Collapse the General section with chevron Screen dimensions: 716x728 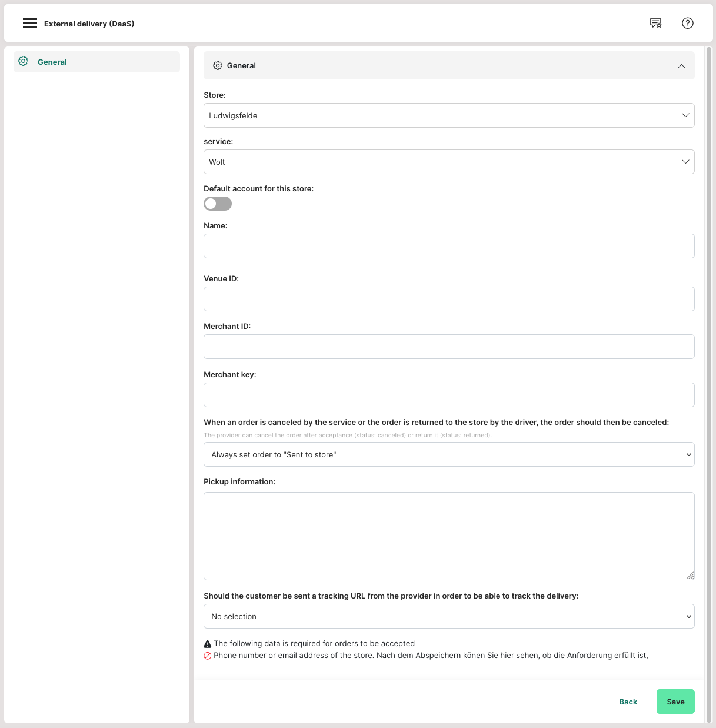click(681, 66)
